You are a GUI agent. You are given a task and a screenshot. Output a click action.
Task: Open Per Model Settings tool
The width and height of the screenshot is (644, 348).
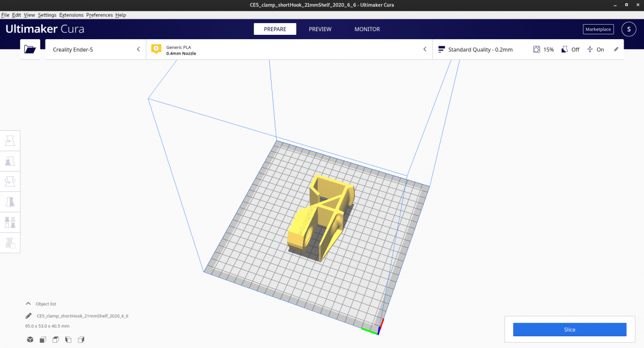point(10,222)
